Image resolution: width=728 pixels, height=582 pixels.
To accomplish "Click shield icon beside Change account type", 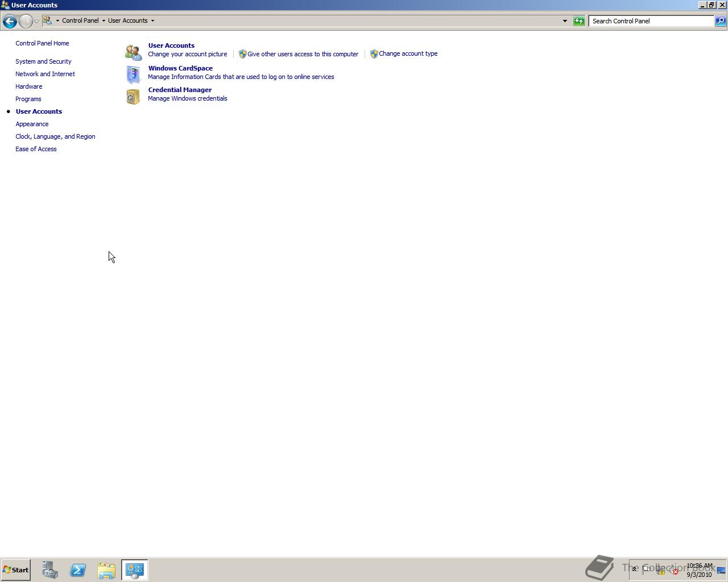I will (374, 54).
